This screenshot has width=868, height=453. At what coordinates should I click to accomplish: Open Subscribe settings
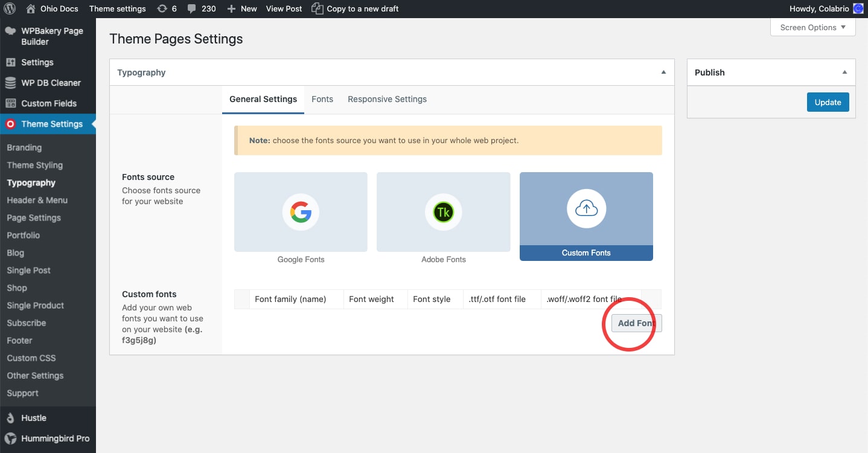tap(26, 323)
